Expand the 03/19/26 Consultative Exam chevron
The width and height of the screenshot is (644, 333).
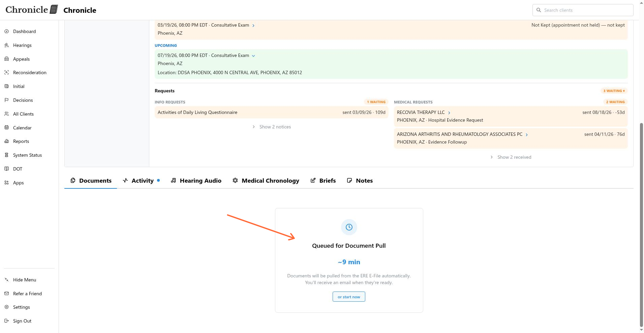click(x=253, y=25)
